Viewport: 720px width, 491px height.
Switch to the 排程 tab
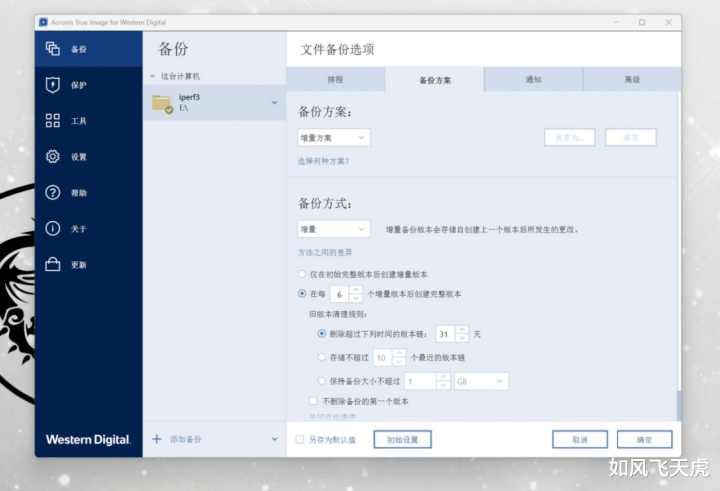point(335,79)
